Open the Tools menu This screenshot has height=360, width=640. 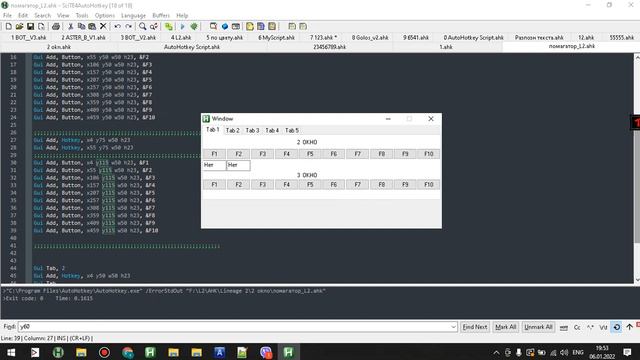[82, 15]
